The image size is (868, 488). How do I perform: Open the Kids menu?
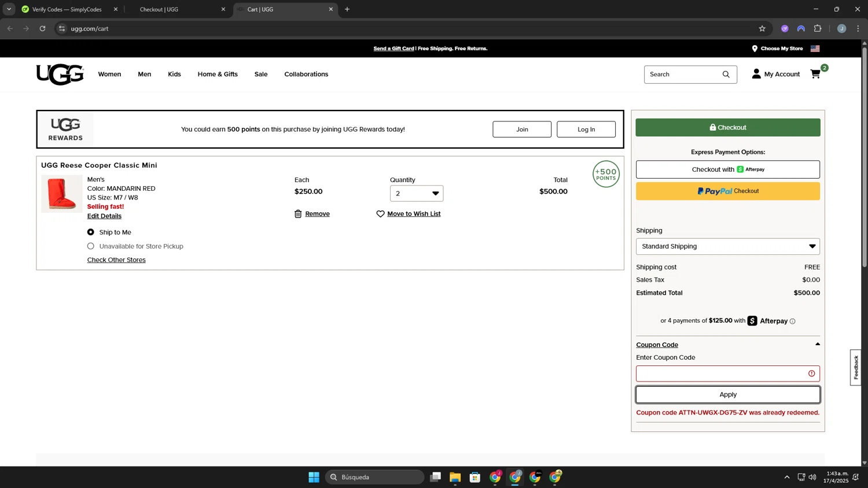tap(174, 74)
